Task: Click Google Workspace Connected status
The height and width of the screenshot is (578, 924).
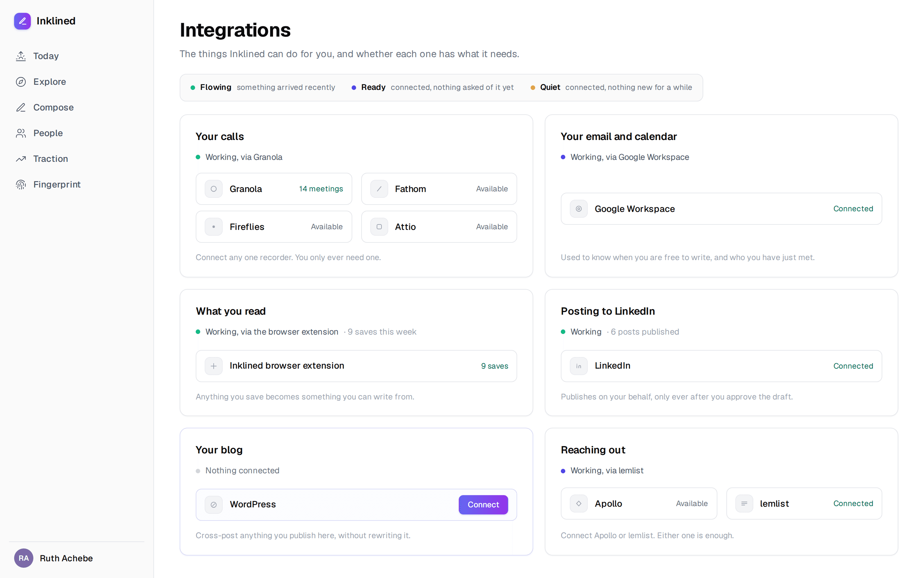Action: point(853,209)
